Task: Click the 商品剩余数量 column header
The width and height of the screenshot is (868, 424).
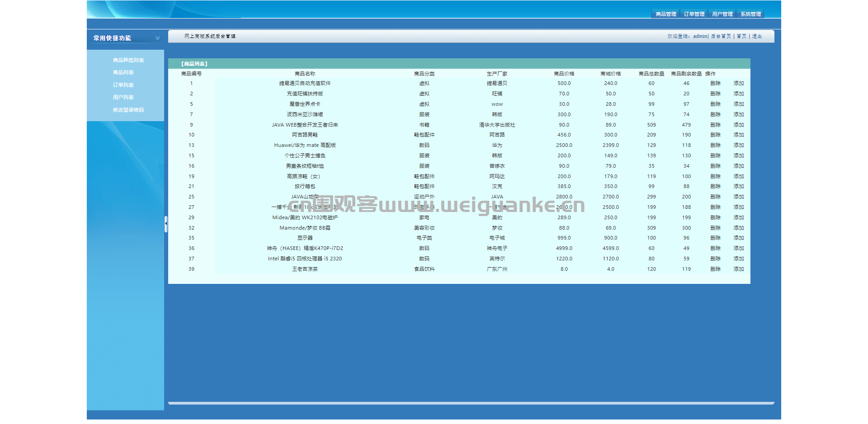Action: (686, 74)
